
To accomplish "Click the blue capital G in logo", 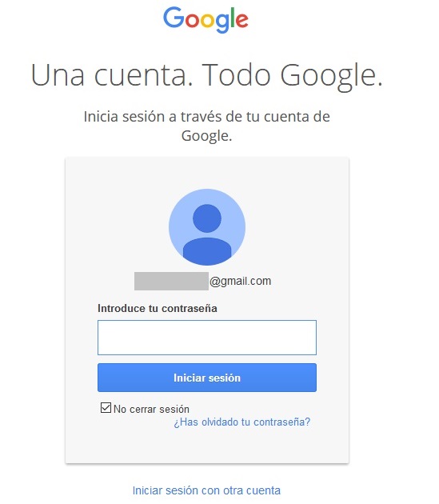I will pyautogui.click(x=174, y=18).
